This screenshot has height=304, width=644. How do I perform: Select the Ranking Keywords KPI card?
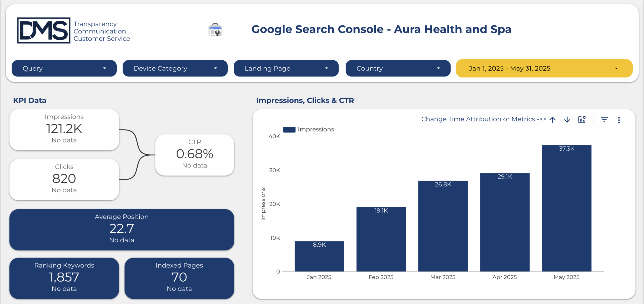(x=64, y=278)
